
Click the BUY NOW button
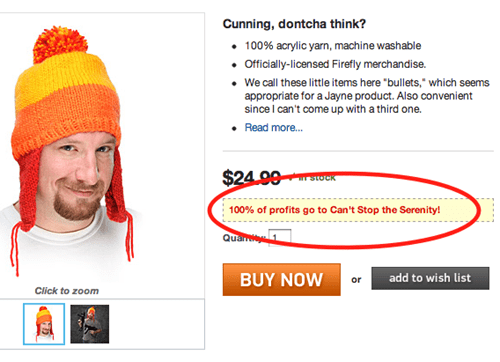tap(282, 279)
